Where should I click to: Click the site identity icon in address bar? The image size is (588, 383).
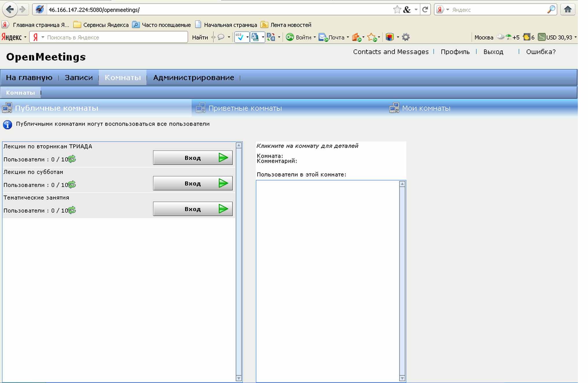click(x=40, y=10)
